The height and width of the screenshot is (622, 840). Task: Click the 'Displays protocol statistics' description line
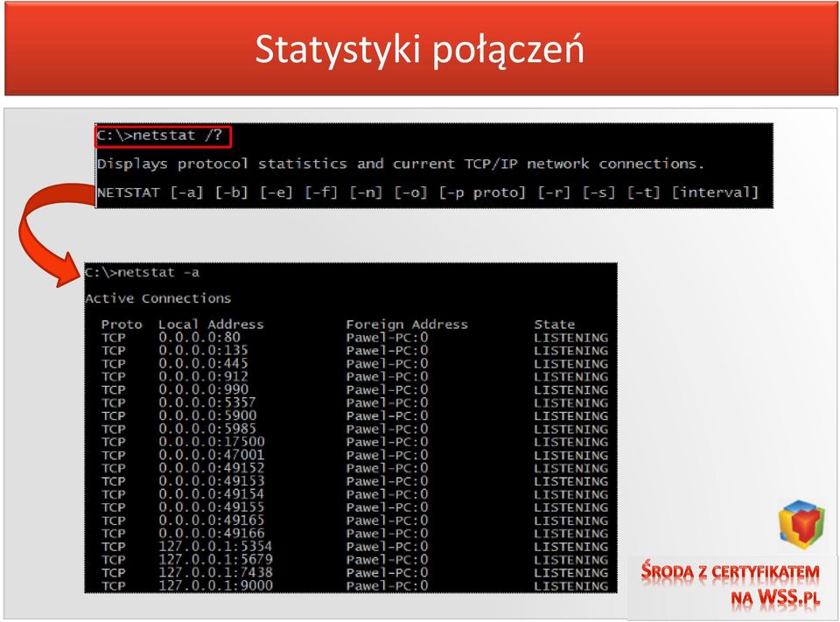pyautogui.click(x=400, y=164)
